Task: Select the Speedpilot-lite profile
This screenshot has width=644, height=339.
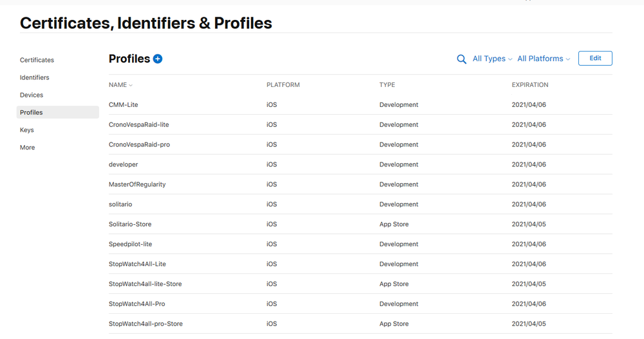Action: pyautogui.click(x=360, y=244)
